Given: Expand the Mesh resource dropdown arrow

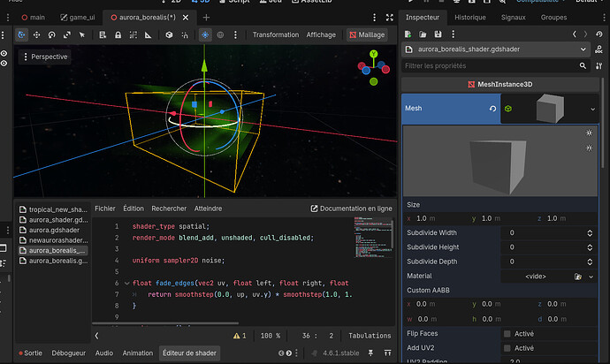Looking at the screenshot, I should [x=591, y=109].
